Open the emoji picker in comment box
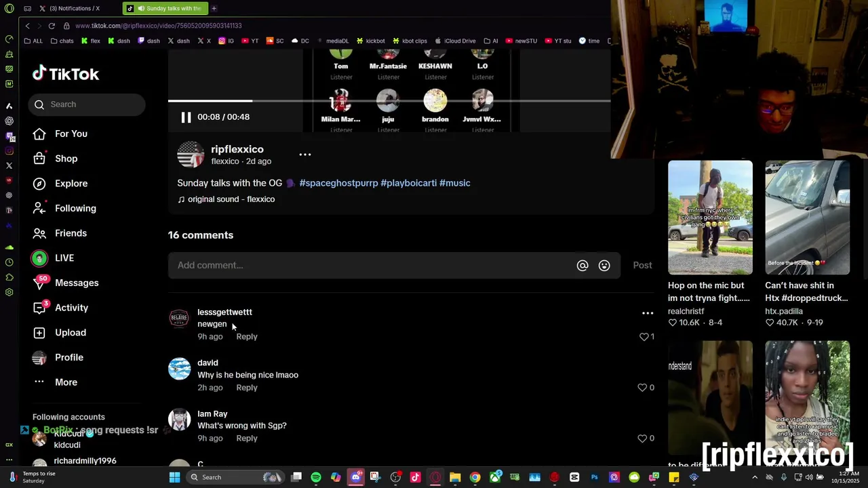The height and width of the screenshot is (488, 868). tap(604, 266)
